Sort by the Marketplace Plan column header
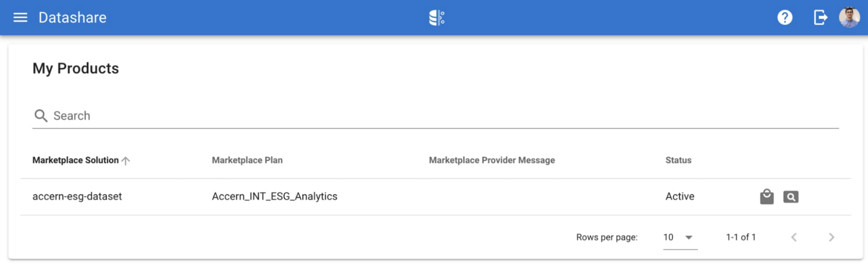Viewport: 868px width, 278px height. (x=247, y=160)
